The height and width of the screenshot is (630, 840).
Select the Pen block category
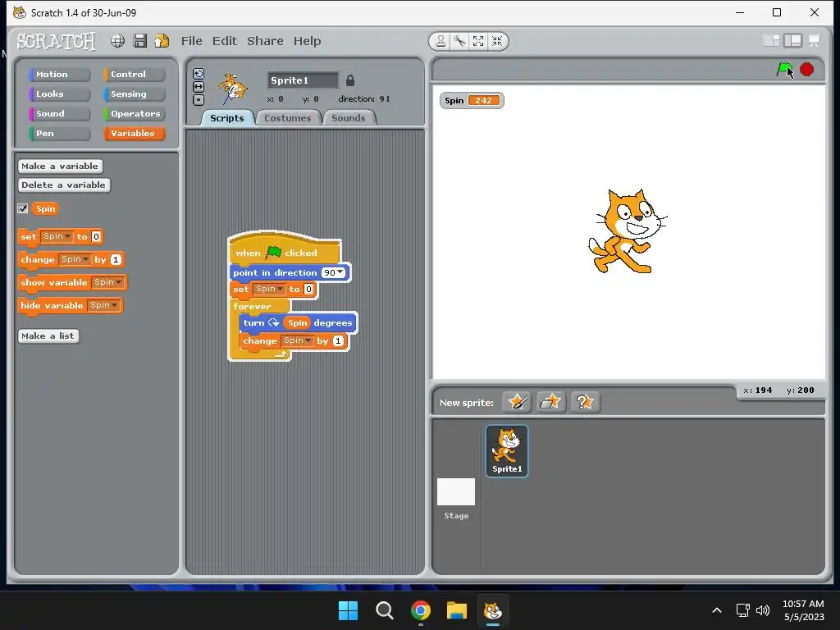[x=59, y=134]
